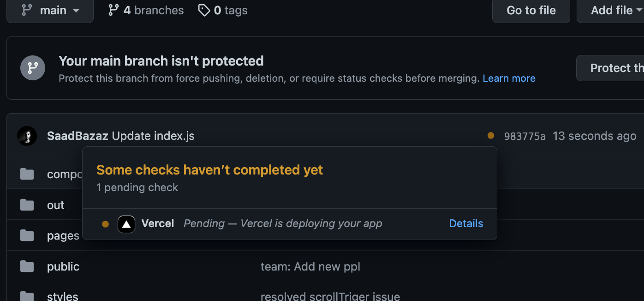The height and width of the screenshot is (301, 644).
Task: Click the Go to file button
Action: [x=531, y=10]
